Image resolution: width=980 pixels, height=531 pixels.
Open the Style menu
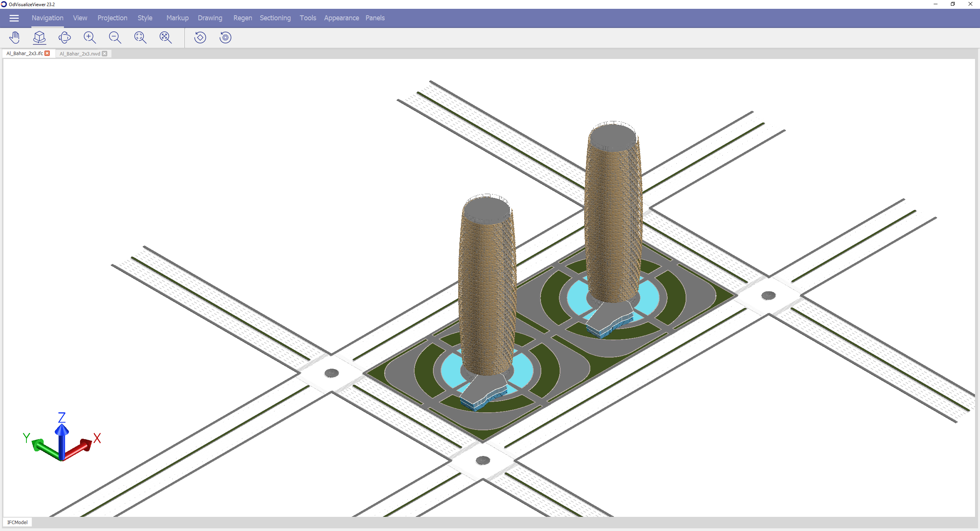click(x=145, y=18)
